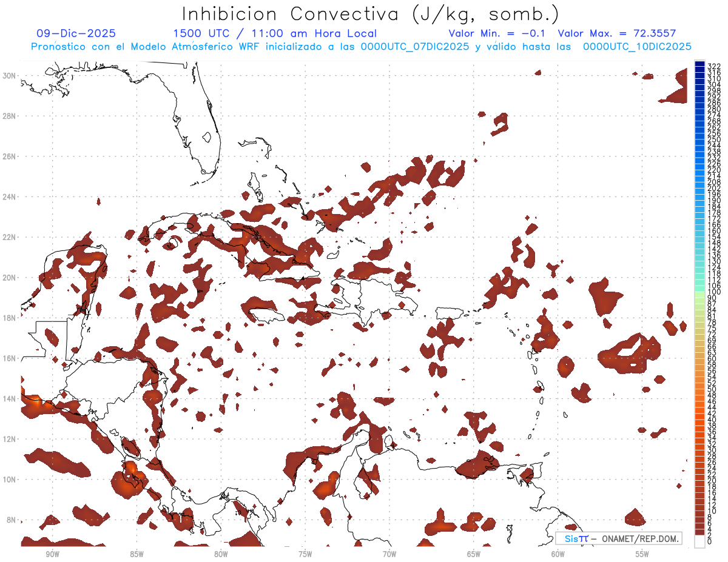
Task: Click the "22N" latitude label
Action: point(10,237)
